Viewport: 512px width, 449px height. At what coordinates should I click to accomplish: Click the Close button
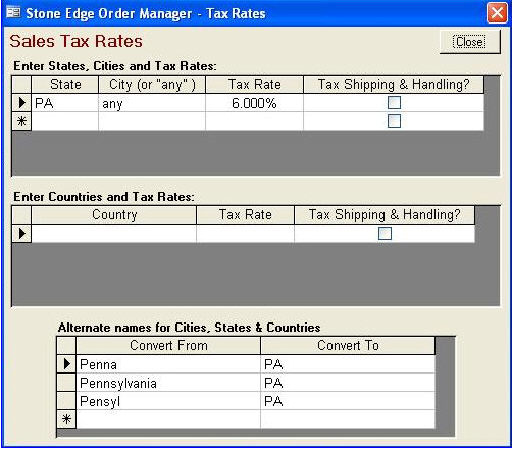(x=470, y=42)
